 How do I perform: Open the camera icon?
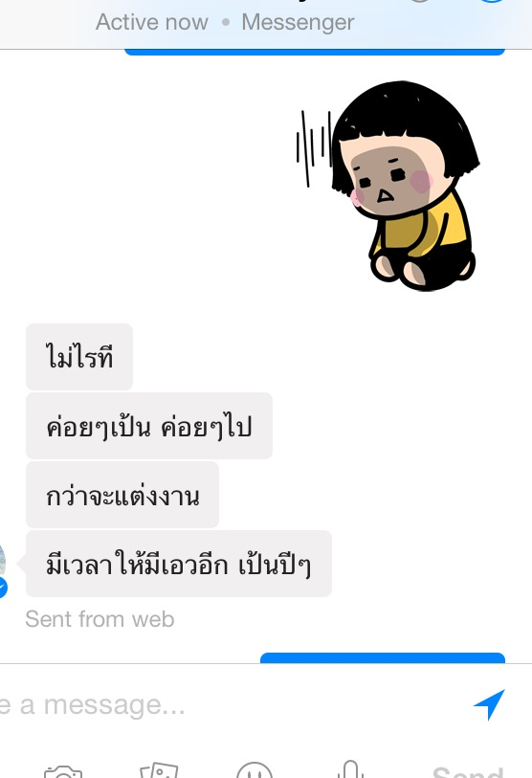coord(62,771)
